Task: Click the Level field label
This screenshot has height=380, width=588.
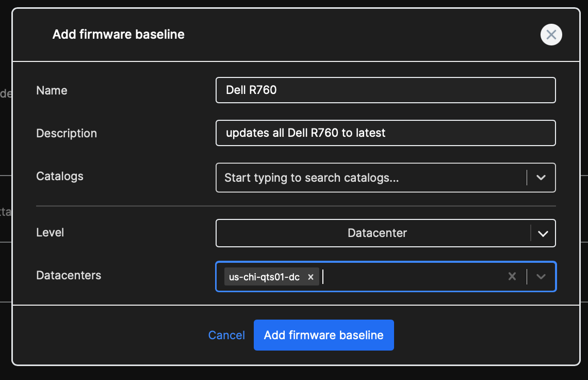Action: pos(50,232)
